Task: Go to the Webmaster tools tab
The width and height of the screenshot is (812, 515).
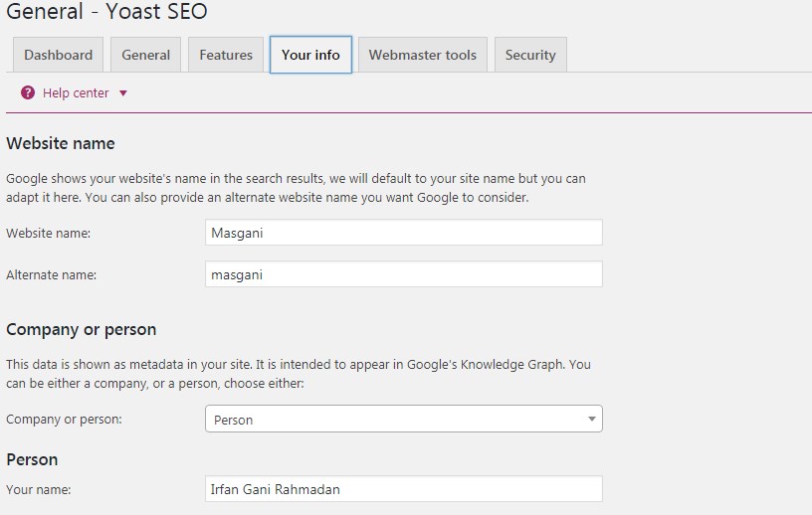Action: [423, 55]
